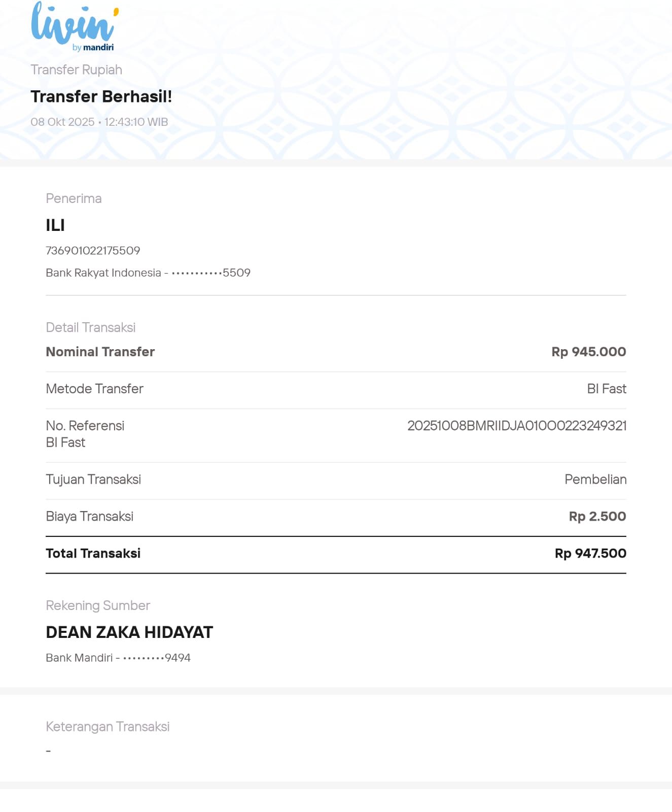Select the sender name DEAN ZAKA HIDAYAT
The image size is (672, 812).
(x=129, y=632)
